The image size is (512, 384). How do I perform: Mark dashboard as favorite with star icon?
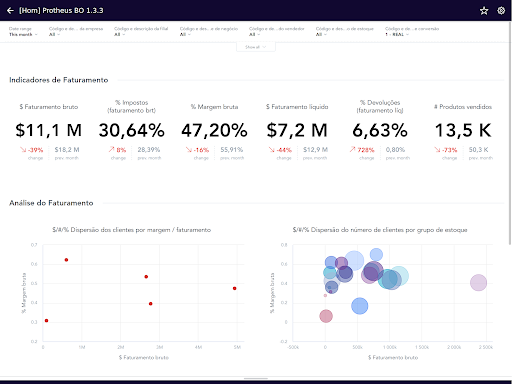coord(484,11)
